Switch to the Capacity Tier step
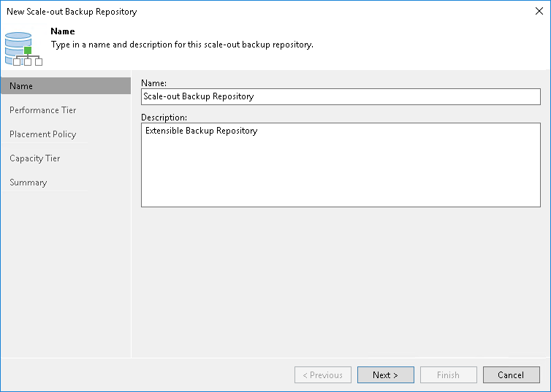Screen dimensions: 551x392 [35, 158]
